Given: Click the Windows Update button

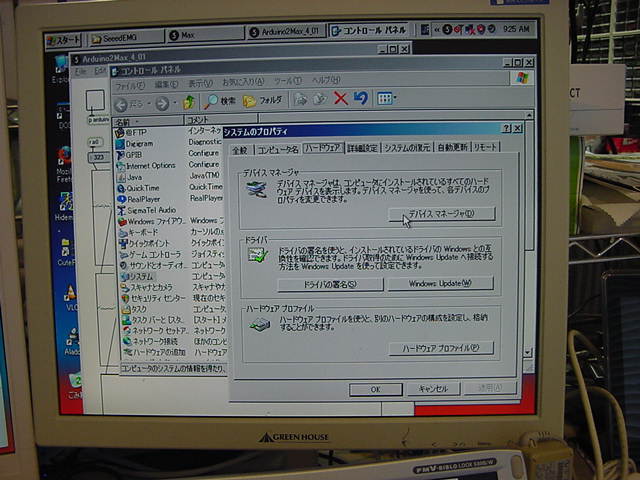Looking at the screenshot, I should click(x=440, y=283).
